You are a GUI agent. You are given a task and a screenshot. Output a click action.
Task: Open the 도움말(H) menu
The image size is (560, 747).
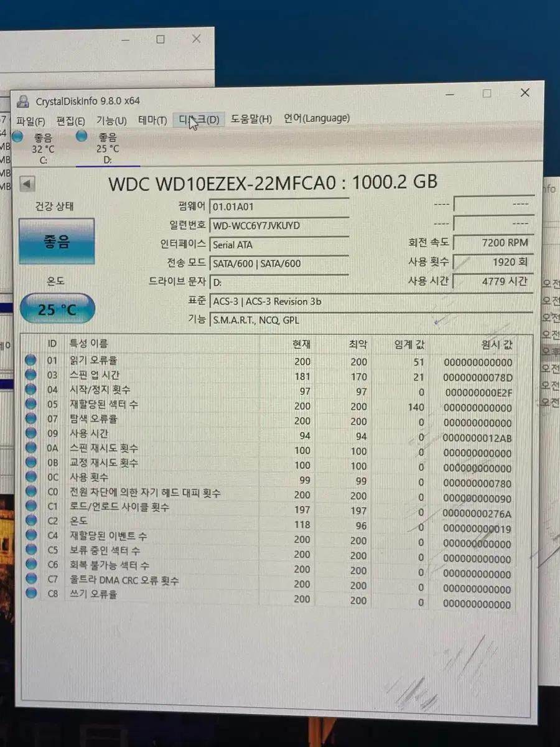click(251, 119)
